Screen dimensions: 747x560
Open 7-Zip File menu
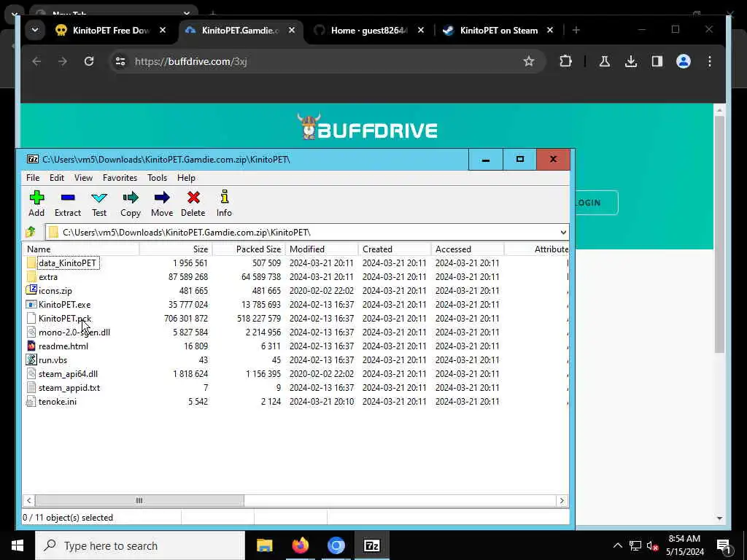[33, 178]
